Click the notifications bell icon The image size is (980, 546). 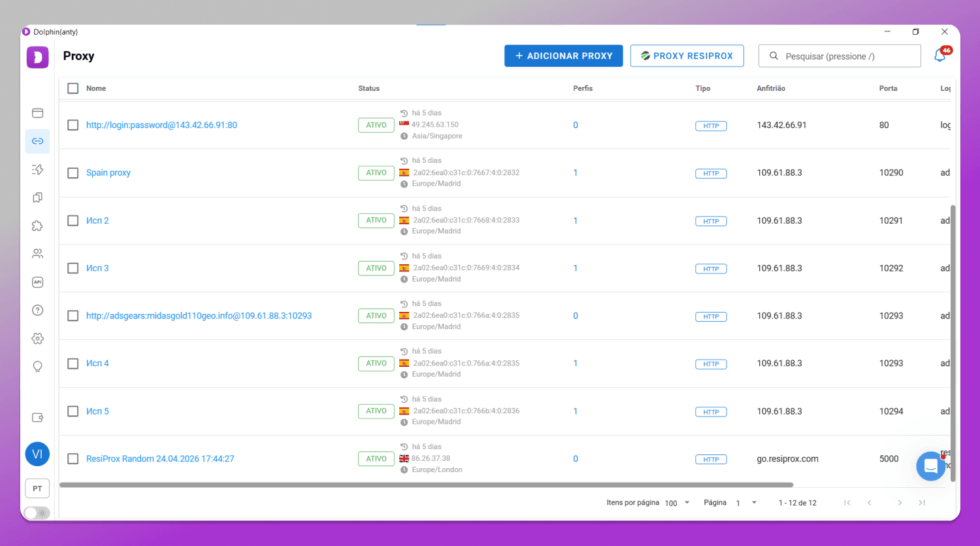(x=940, y=56)
